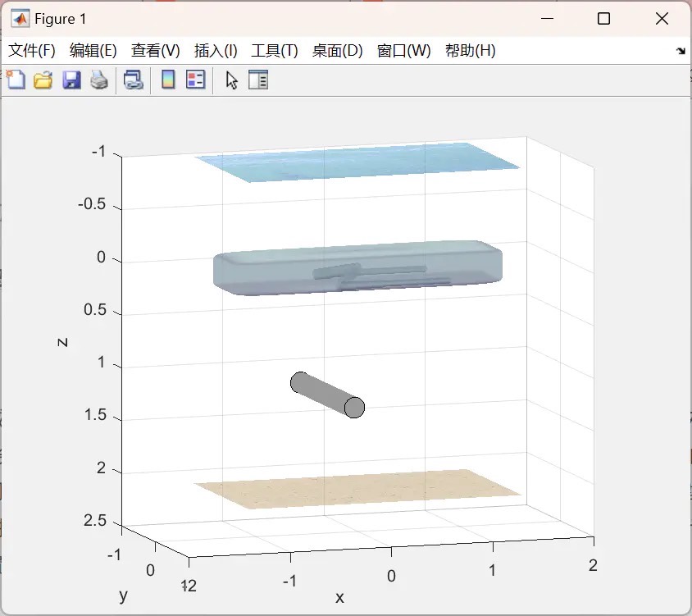Open the 帮助(H) menu
The width and height of the screenshot is (692, 616).
click(x=471, y=50)
